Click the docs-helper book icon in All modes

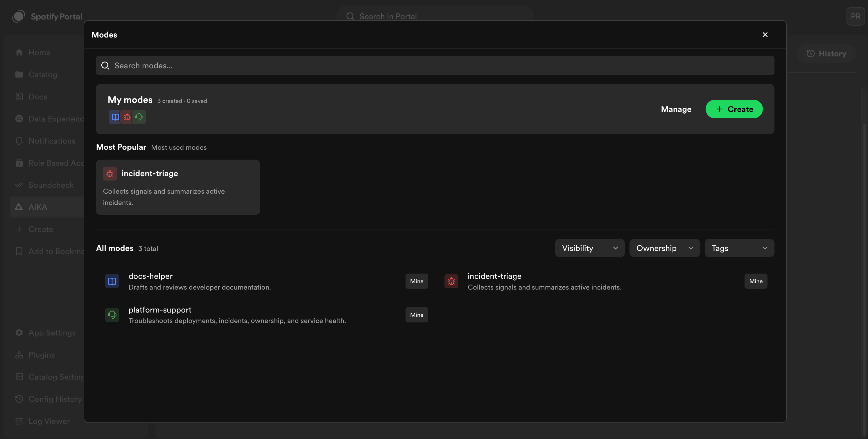pos(112,281)
